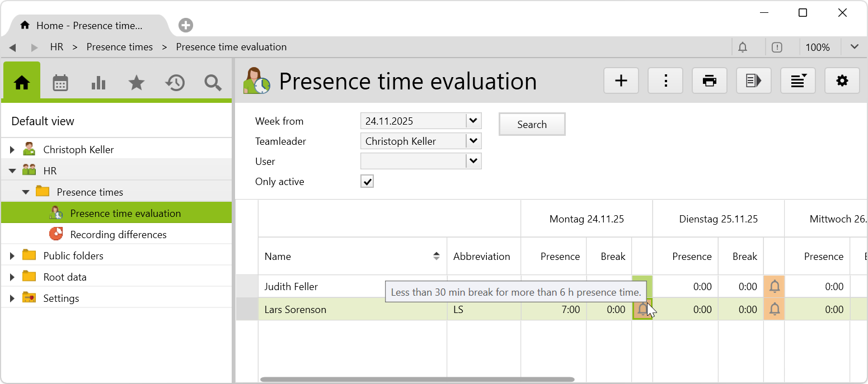Switch to the Home - Presence time tab
Screen dimensions: 868x384
click(89, 26)
